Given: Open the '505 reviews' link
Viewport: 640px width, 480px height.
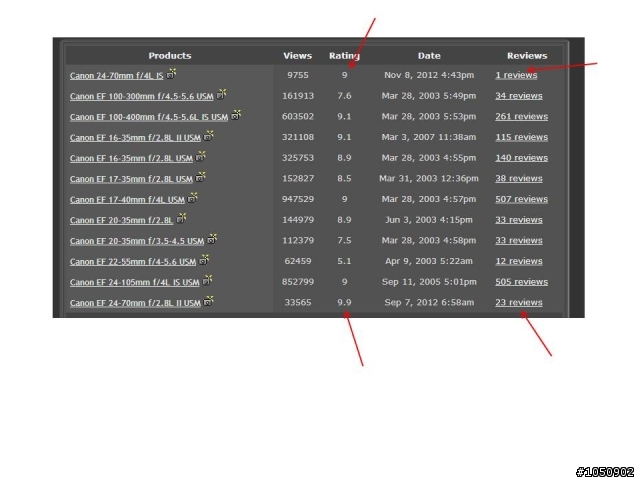Looking at the screenshot, I should coord(522,282).
